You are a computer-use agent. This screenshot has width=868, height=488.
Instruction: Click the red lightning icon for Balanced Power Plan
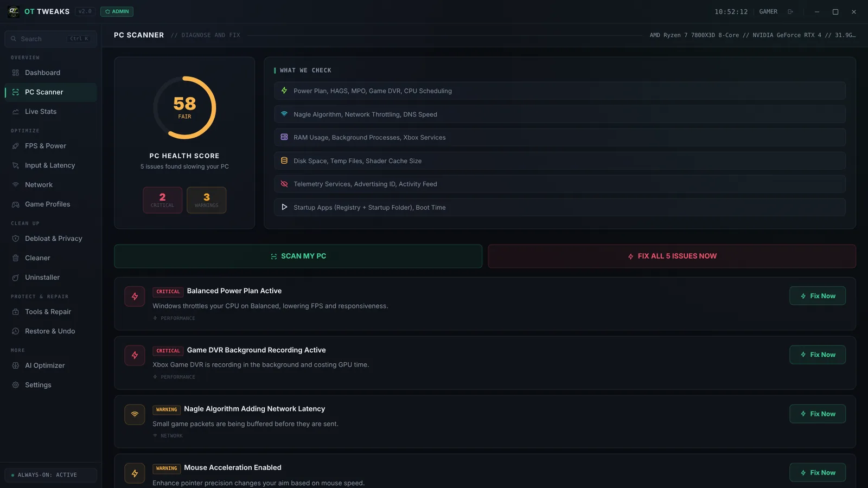(135, 297)
